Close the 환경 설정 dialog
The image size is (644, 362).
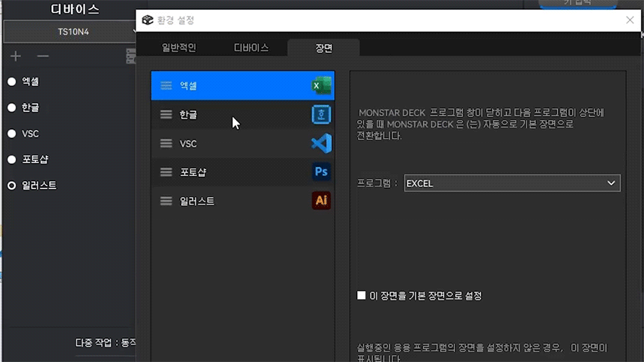click(x=629, y=20)
